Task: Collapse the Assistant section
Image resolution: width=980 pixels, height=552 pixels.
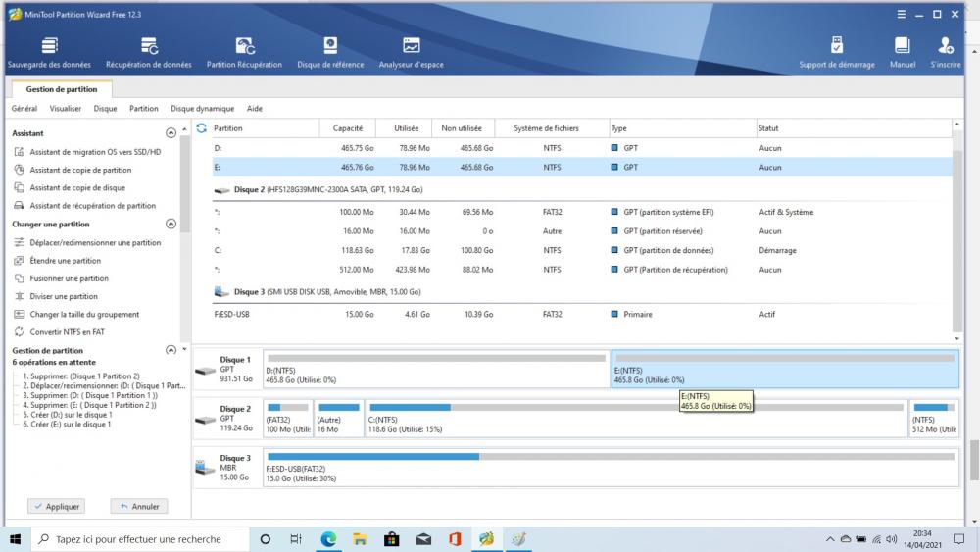Action: pyautogui.click(x=171, y=132)
